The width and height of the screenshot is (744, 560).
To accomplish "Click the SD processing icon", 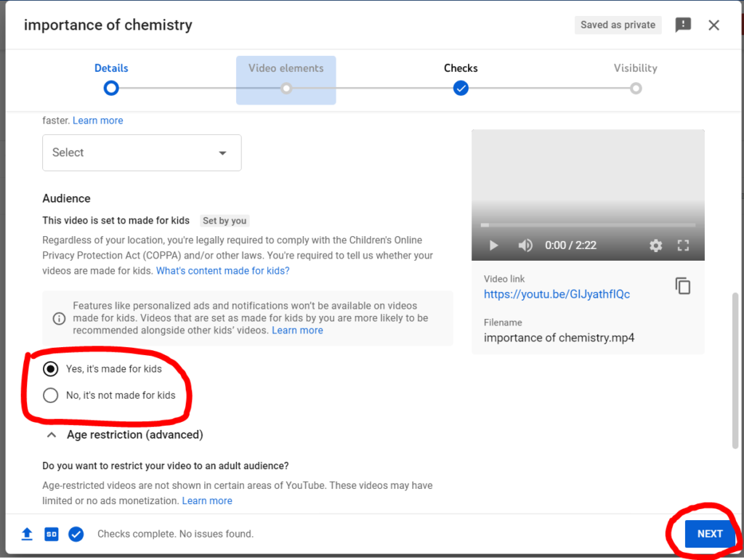I will click(52, 534).
